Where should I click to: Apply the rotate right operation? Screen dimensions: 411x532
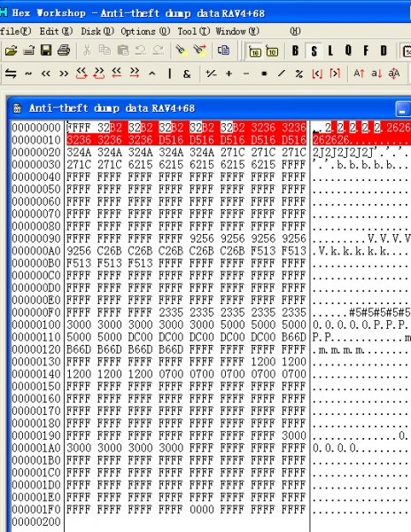(99, 74)
